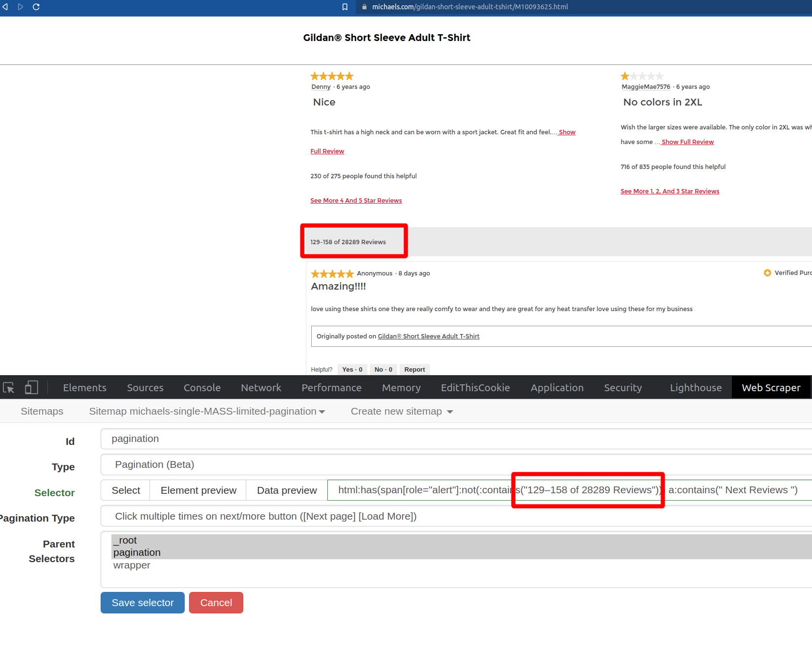Open the Sitemap michaels-single-MASS-limited-pagination dropdown
Viewport: 812px width, 652px height.
pyautogui.click(x=207, y=412)
